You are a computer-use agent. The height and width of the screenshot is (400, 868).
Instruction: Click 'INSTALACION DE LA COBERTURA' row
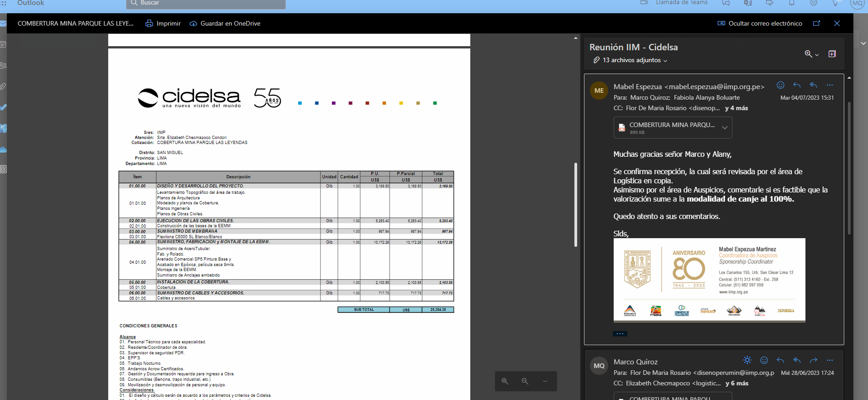pos(286,282)
